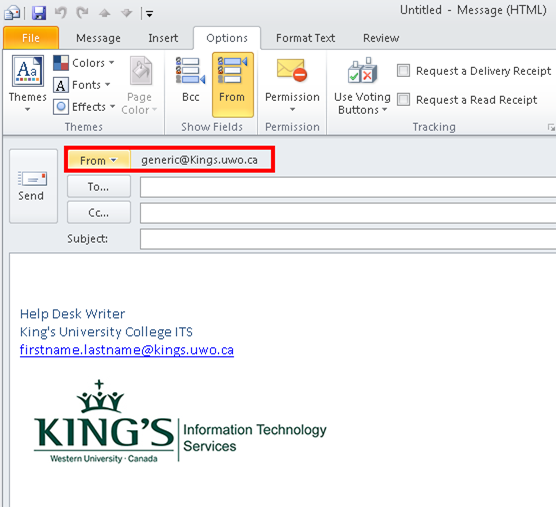556x507 pixels.
Task: Click into the Subject input field
Action: (x=348, y=239)
